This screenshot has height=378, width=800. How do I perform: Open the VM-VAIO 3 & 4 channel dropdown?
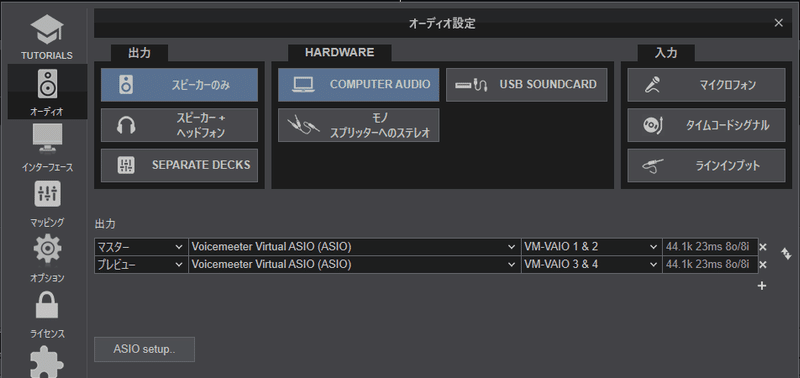pos(592,265)
